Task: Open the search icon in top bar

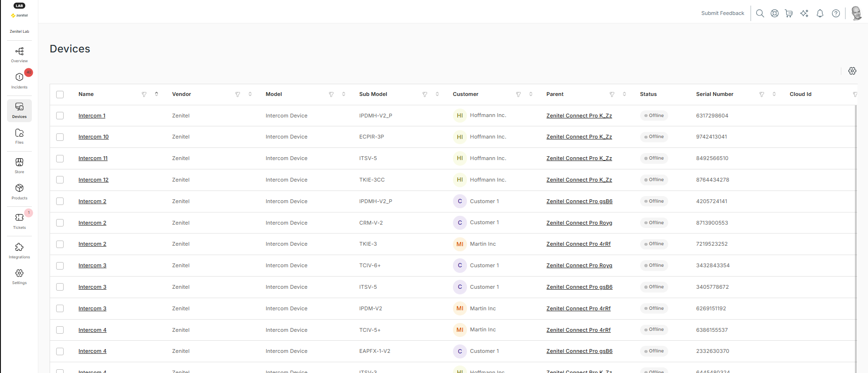Action: pyautogui.click(x=760, y=14)
